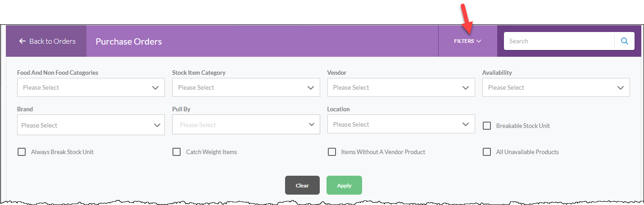The image size is (644, 205).
Task: Click the magnifying glass search icon
Action: (625, 41)
